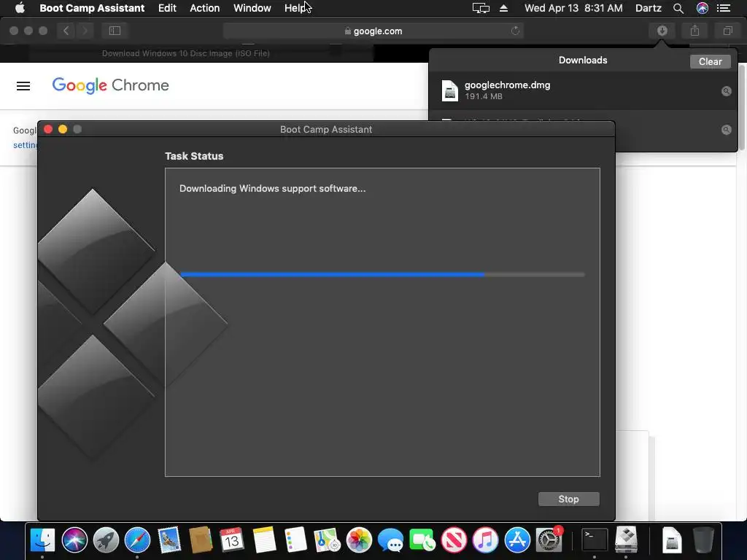Screen dimensions: 747x560
Task: Open News from the Dock
Action: coord(454,540)
